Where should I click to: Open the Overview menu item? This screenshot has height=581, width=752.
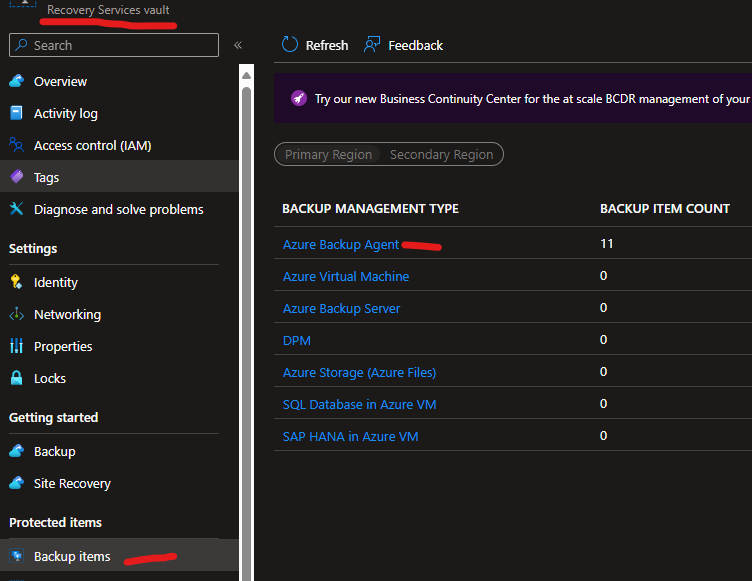click(119, 81)
